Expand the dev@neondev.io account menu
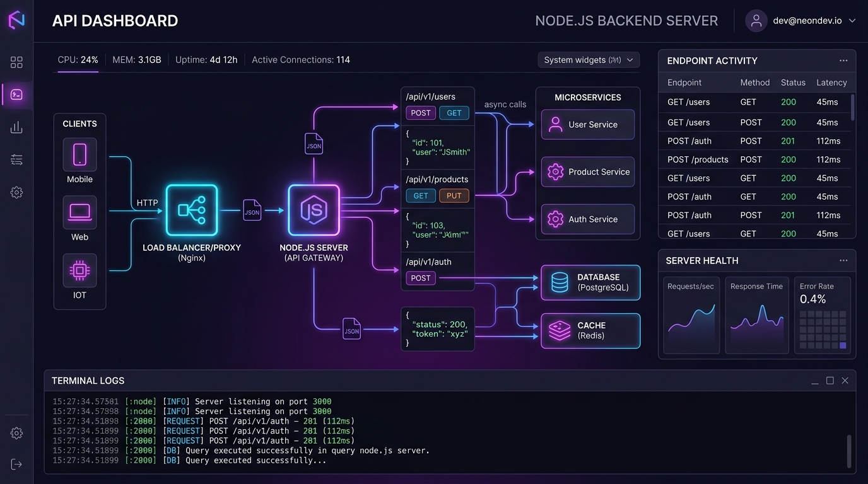 tap(852, 21)
